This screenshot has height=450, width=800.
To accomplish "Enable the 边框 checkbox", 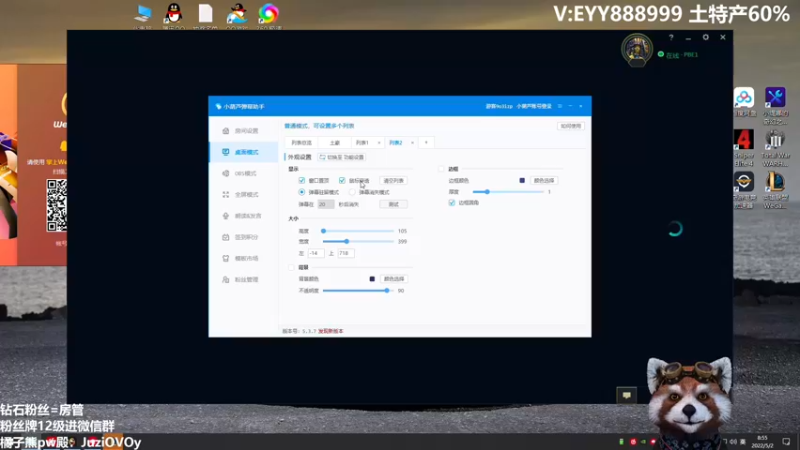I will [441, 169].
